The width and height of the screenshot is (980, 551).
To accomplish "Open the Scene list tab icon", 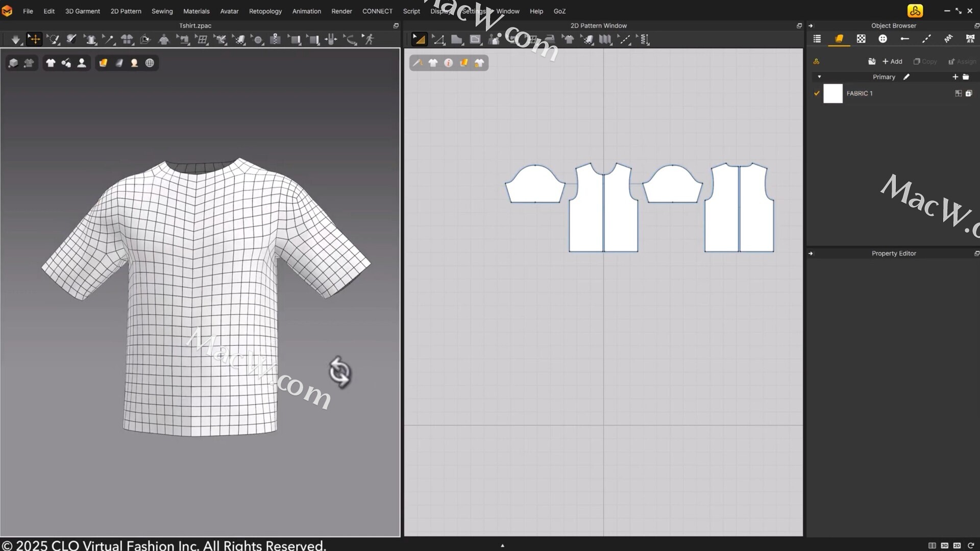I will pos(817,39).
